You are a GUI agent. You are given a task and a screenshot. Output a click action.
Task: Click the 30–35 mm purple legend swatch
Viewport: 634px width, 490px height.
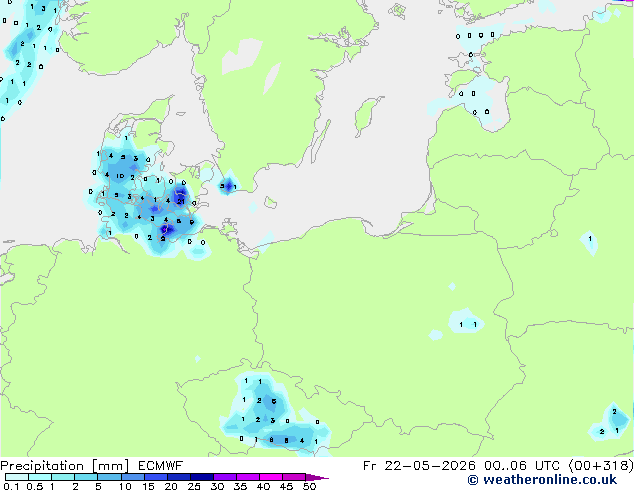click(225, 477)
